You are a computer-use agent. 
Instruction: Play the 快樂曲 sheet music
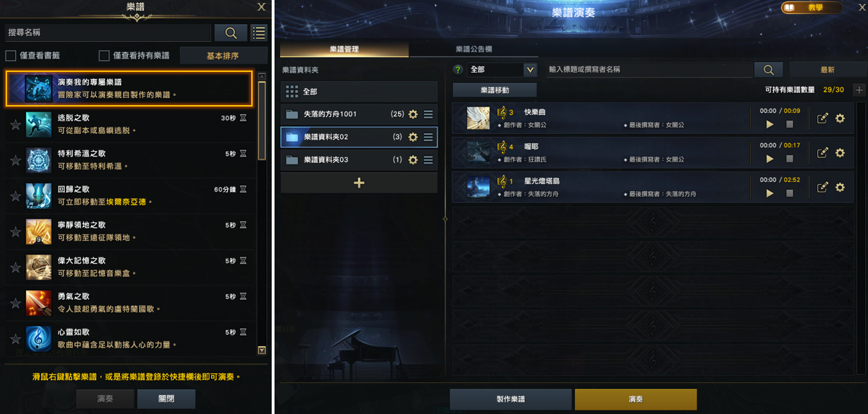tap(770, 124)
